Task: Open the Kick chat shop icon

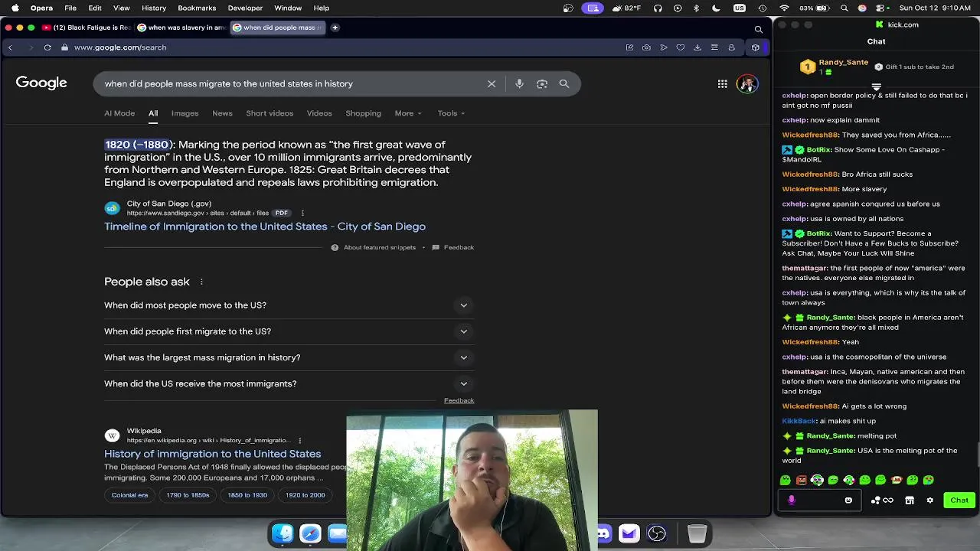Action: coord(910,500)
